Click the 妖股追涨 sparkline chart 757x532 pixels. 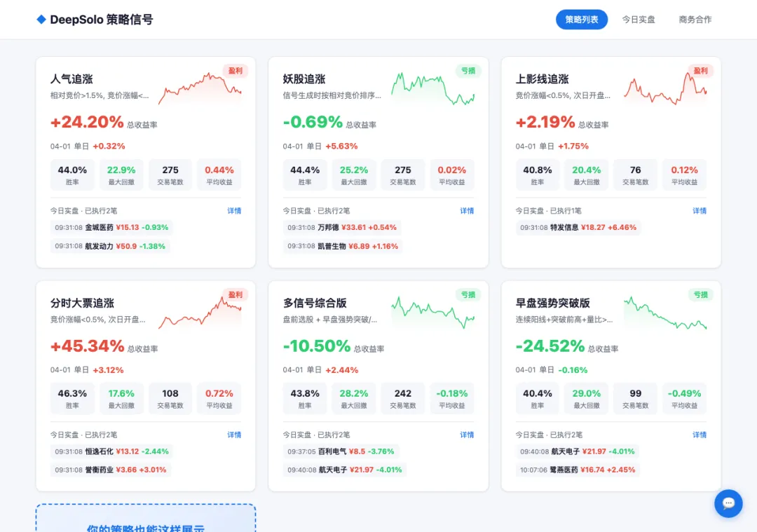click(432, 88)
